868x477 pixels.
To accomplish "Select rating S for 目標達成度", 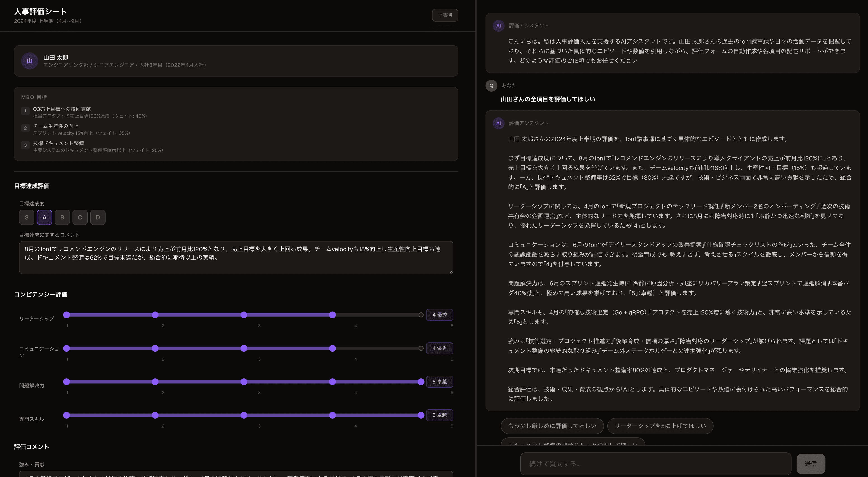I will [x=27, y=217].
